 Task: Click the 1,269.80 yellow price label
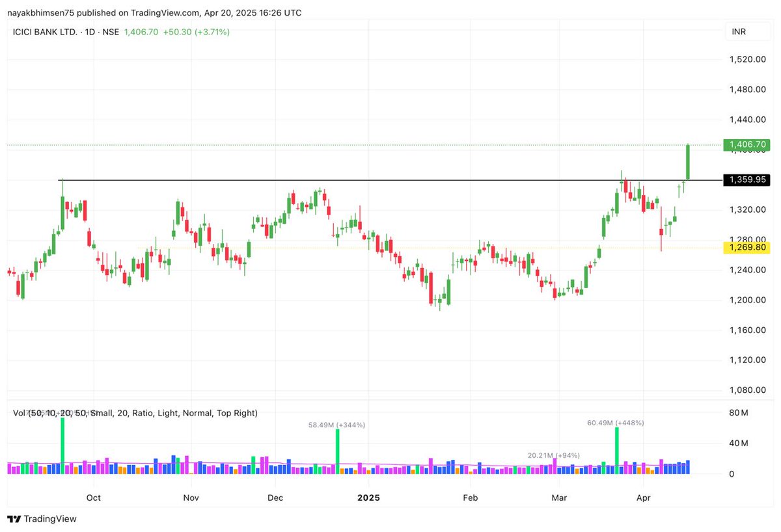tap(746, 247)
